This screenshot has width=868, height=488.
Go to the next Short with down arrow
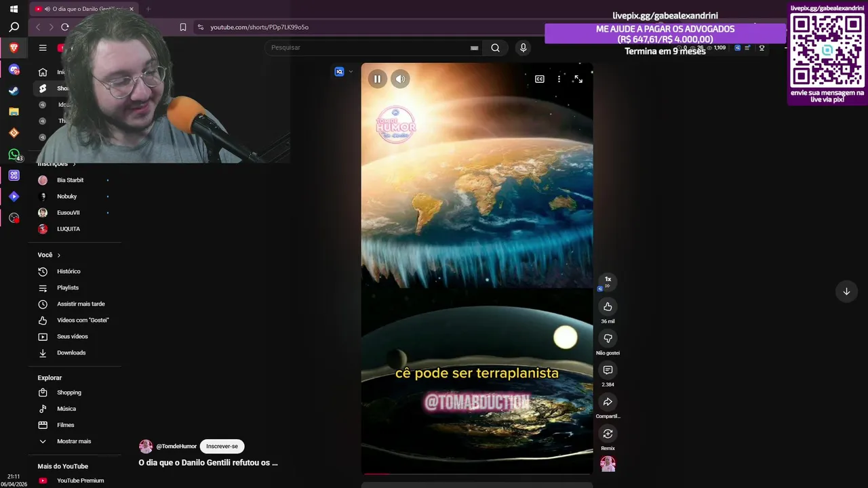point(846,291)
